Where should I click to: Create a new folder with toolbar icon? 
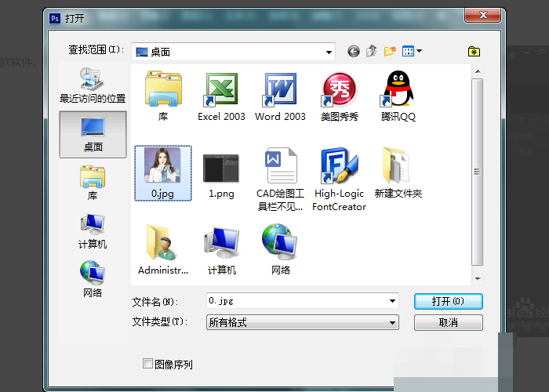click(390, 51)
